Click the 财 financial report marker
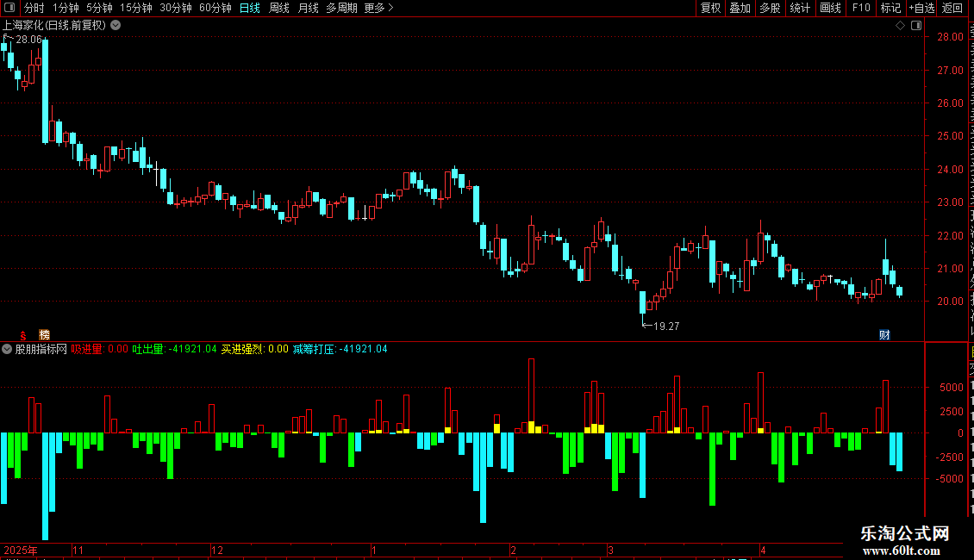 pos(884,334)
